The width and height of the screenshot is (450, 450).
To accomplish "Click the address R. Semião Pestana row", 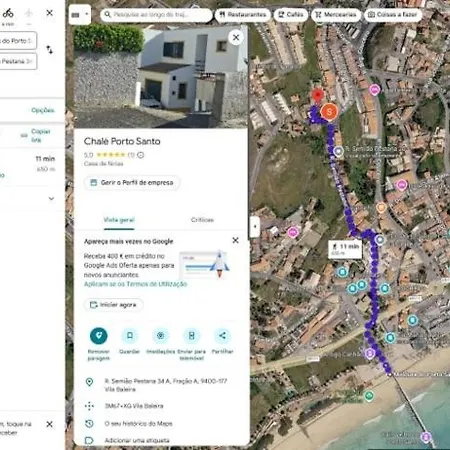I will coord(161,385).
